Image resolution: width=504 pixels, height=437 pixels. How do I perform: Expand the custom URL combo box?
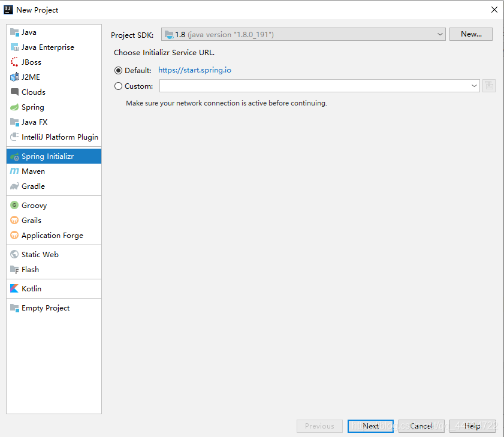[x=474, y=86]
